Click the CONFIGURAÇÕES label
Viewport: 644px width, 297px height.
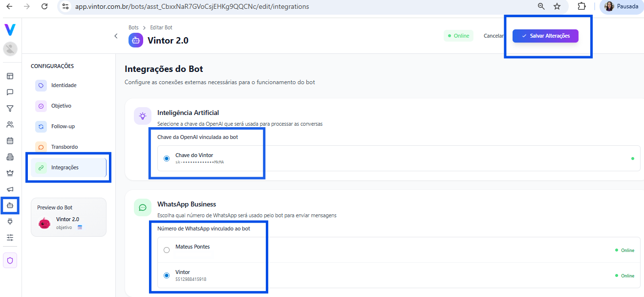pyautogui.click(x=52, y=66)
